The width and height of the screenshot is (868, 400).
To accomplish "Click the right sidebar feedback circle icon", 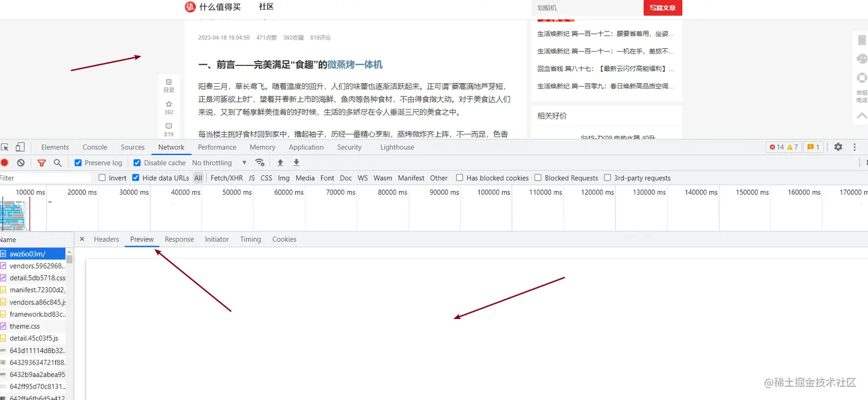I will pyautogui.click(x=862, y=77).
